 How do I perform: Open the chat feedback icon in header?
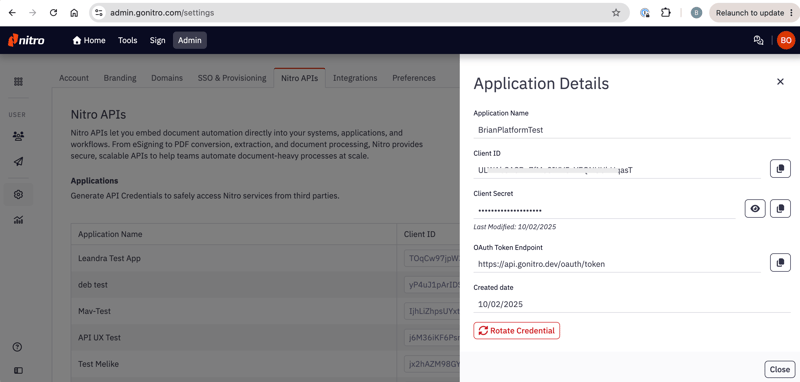click(x=759, y=41)
